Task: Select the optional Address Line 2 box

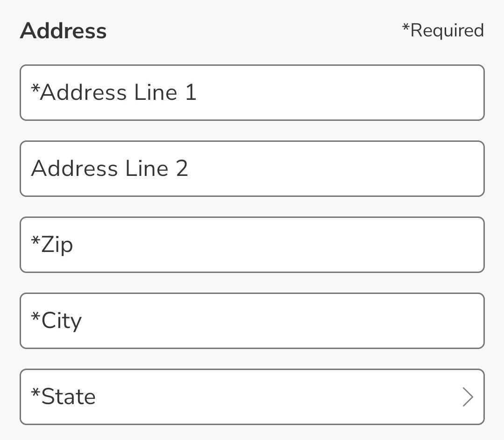Action: [x=252, y=168]
